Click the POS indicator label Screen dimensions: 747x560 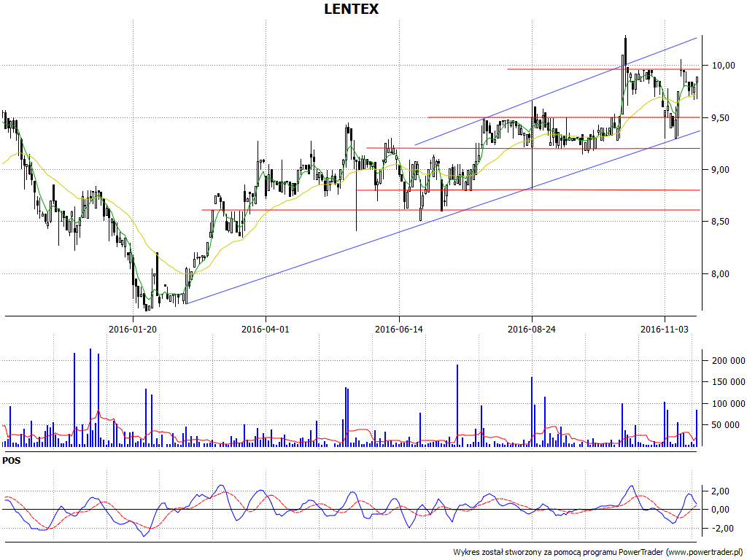[12, 461]
